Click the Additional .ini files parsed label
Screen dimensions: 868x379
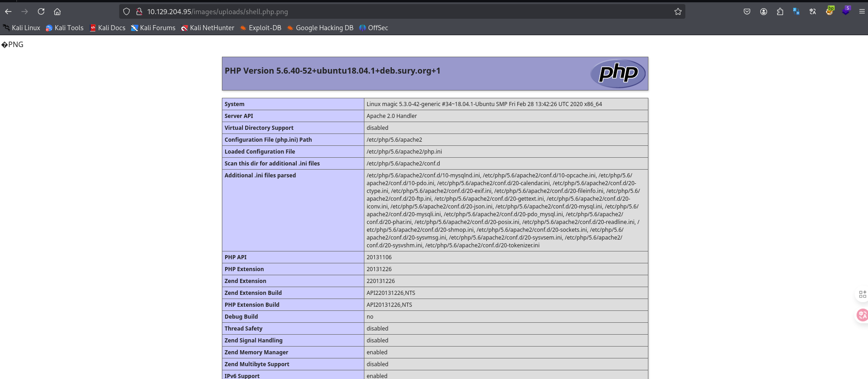tap(260, 176)
